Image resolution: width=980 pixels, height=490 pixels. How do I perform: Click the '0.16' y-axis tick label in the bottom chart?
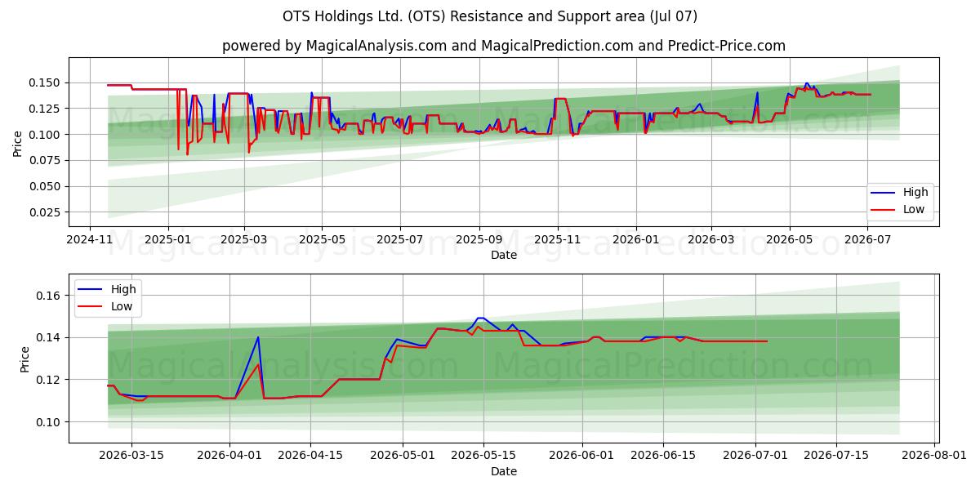tap(49, 296)
